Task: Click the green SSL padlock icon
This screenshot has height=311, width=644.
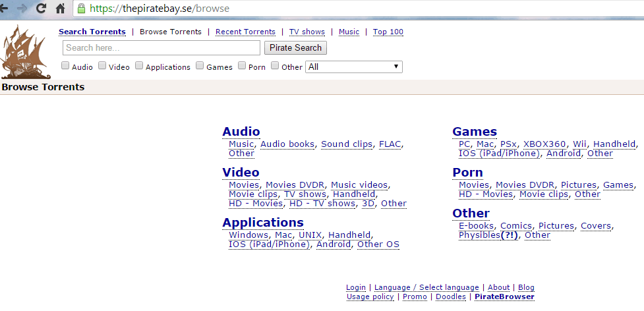Action: pos(81,8)
